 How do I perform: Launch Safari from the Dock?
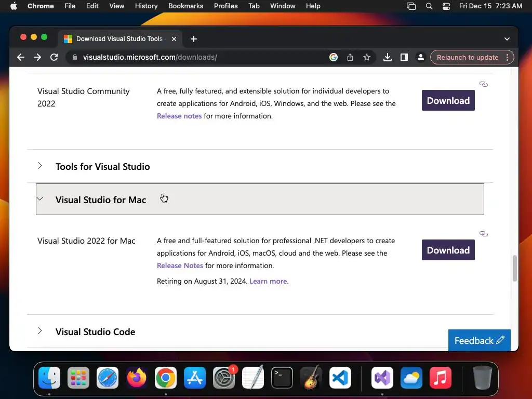(x=108, y=378)
